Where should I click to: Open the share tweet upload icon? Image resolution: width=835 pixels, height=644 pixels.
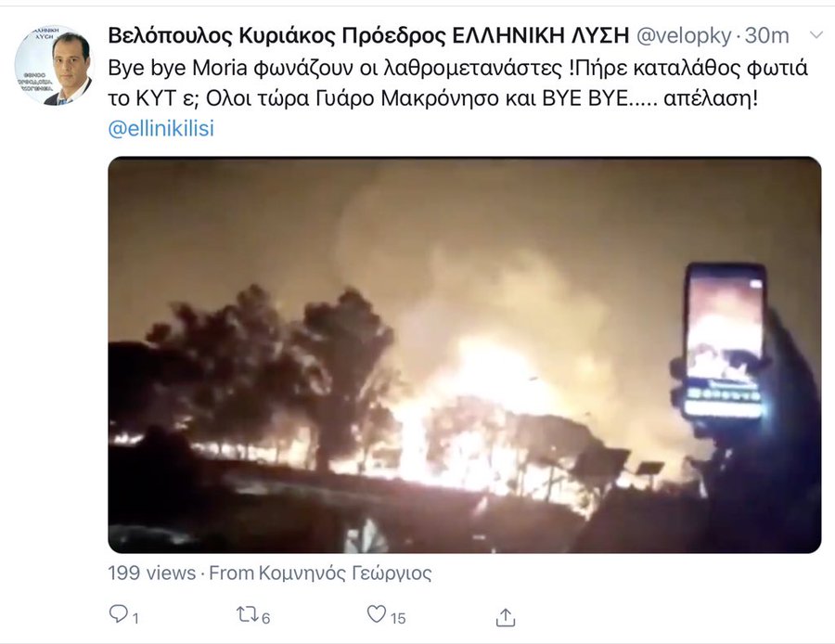click(x=506, y=617)
